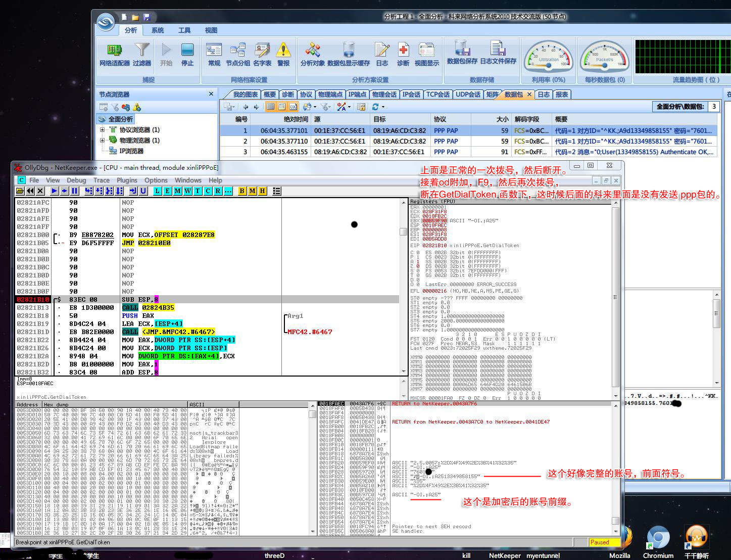Switch to the 系统 ribbon tab
The width and height of the screenshot is (731, 560).
pos(158,30)
